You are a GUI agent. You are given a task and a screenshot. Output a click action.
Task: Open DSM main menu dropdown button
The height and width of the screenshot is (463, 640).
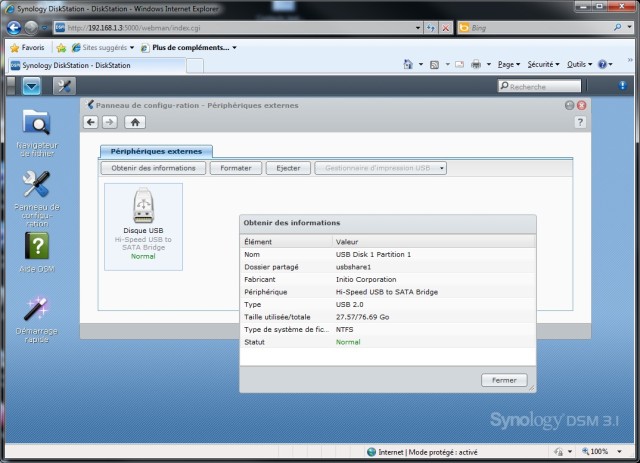pos(31,86)
